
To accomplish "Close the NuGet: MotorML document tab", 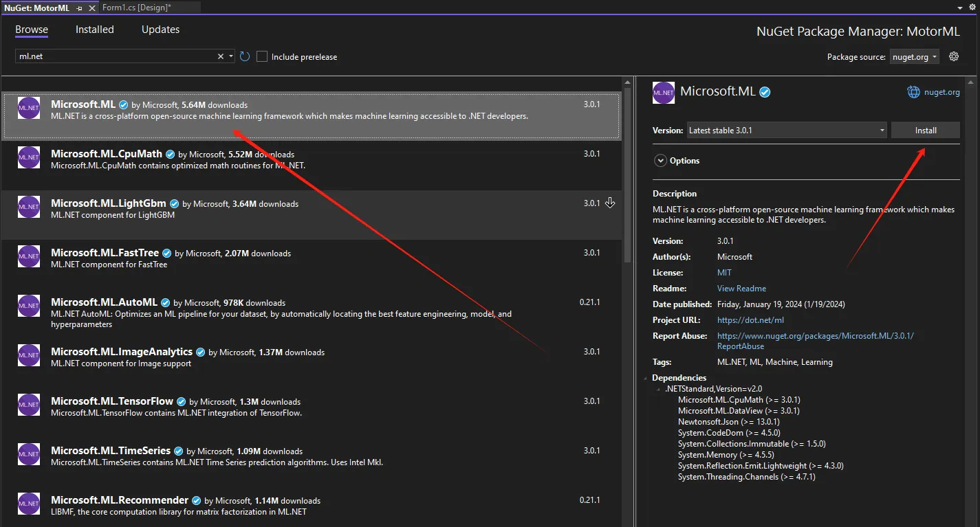I will coord(92,8).
